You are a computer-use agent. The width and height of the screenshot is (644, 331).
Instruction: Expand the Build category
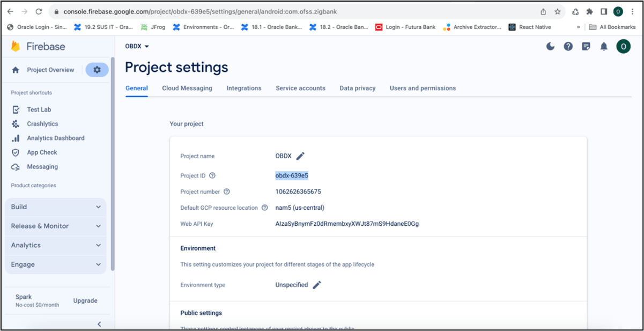click(x=56, y=207)
